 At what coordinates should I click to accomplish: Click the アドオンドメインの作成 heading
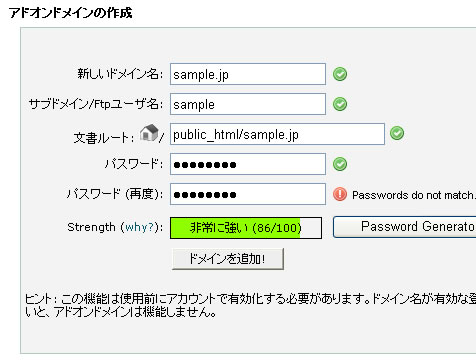click(71, 13)
